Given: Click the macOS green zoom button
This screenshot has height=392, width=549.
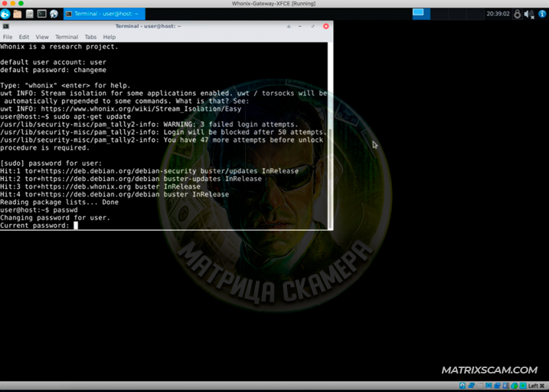Looking at the screenshot, I should 21,3.
